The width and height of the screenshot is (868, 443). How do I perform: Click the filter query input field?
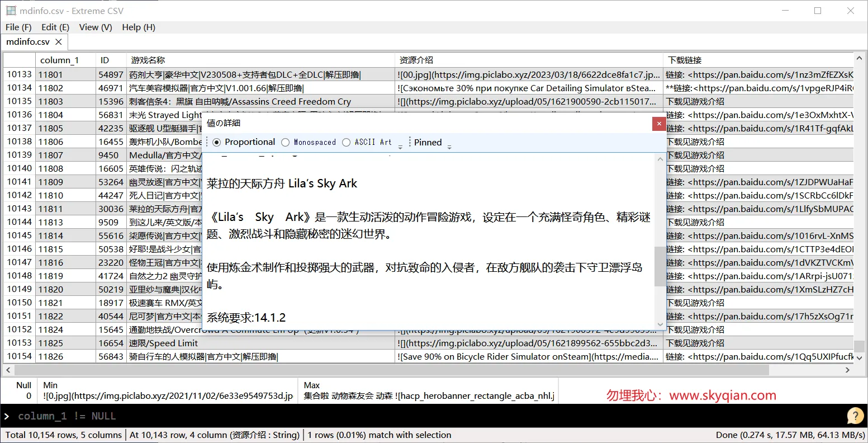tap(425, 416)
